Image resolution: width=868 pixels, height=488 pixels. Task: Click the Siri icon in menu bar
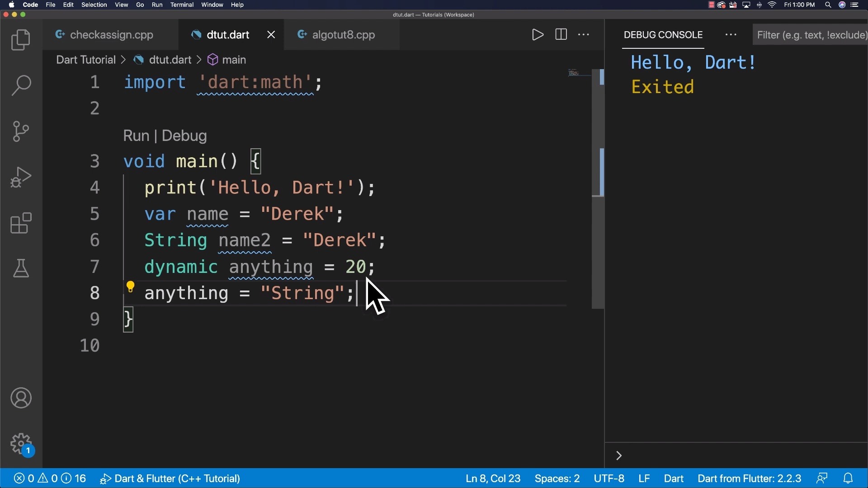point(842,5)
